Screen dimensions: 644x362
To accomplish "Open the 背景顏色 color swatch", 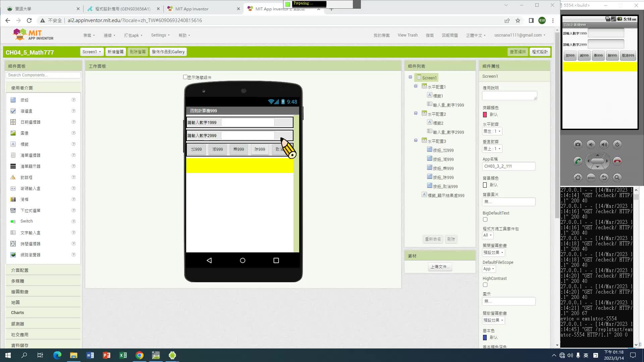I will [485, 185].
